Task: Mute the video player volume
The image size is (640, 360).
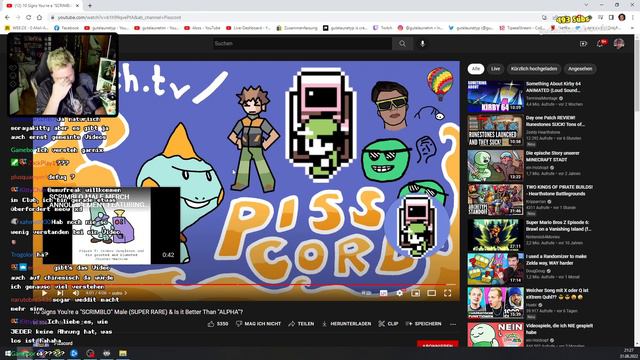Action: pyautogui.click(x=76, y=293)
